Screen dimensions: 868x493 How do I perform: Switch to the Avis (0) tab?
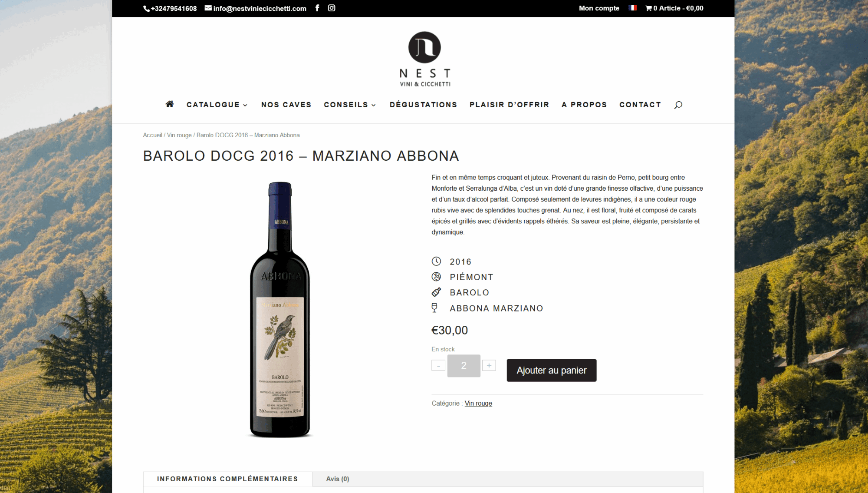[338, 479]
